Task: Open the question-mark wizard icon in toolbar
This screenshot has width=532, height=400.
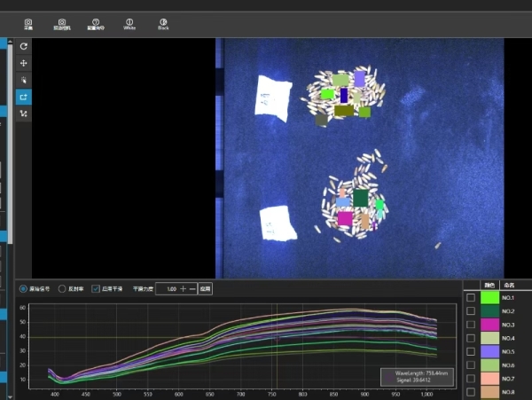Action: 95,22
